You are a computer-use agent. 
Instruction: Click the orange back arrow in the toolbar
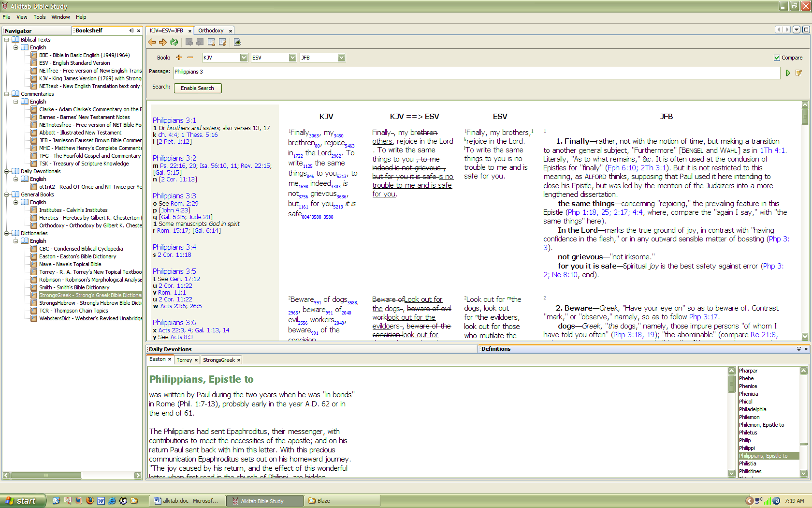click(x=152, y=43)
